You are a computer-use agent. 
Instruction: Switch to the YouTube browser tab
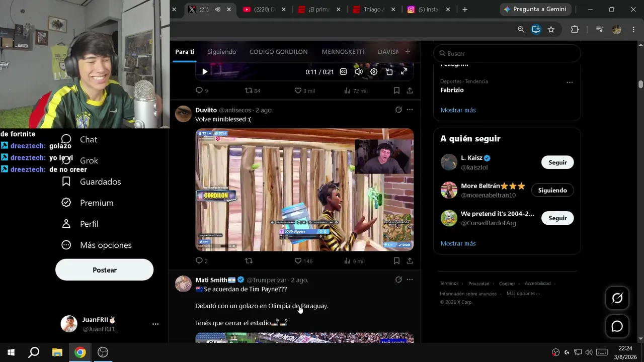click(x=264, y=10)
